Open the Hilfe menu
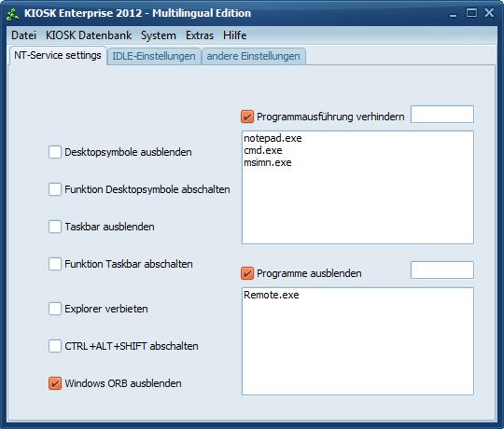Viewport: 504px width, 429px height. coord(235,35)
